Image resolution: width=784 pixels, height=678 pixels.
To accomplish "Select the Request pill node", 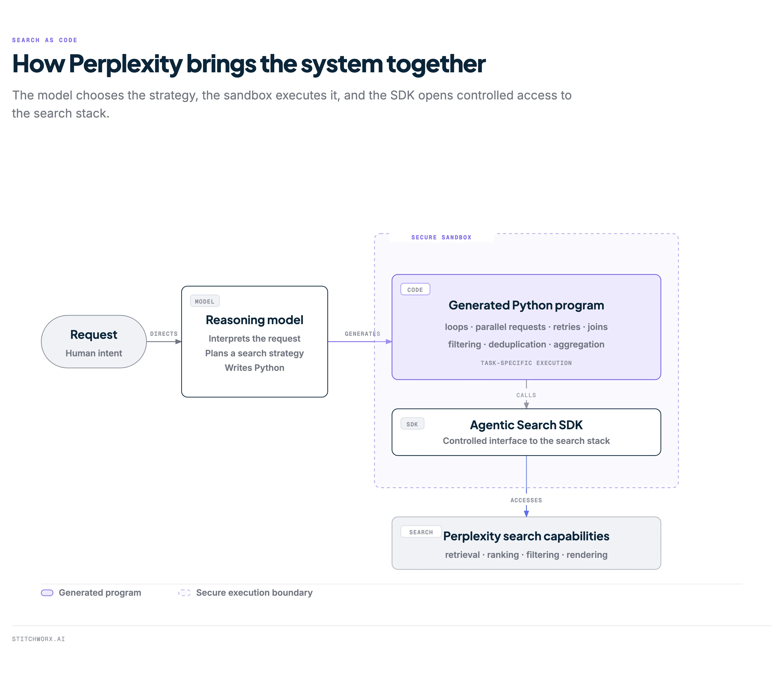I will coord(94,342).
